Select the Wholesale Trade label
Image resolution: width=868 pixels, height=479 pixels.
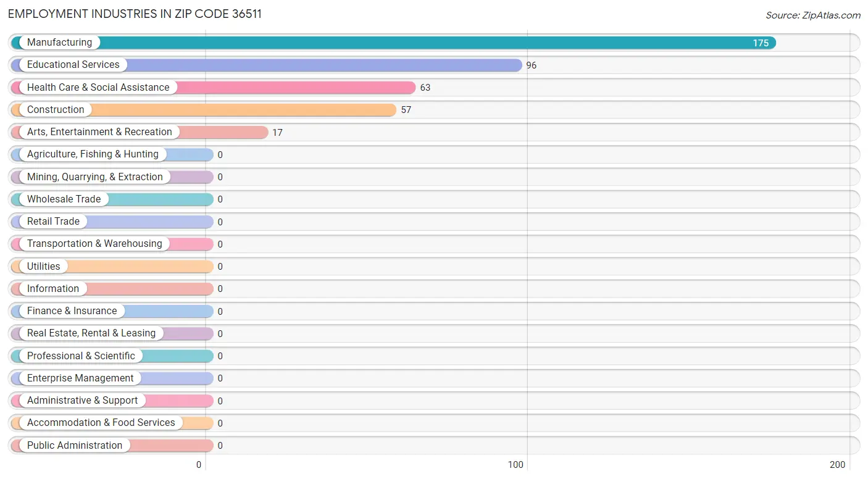tap(64, 199)
